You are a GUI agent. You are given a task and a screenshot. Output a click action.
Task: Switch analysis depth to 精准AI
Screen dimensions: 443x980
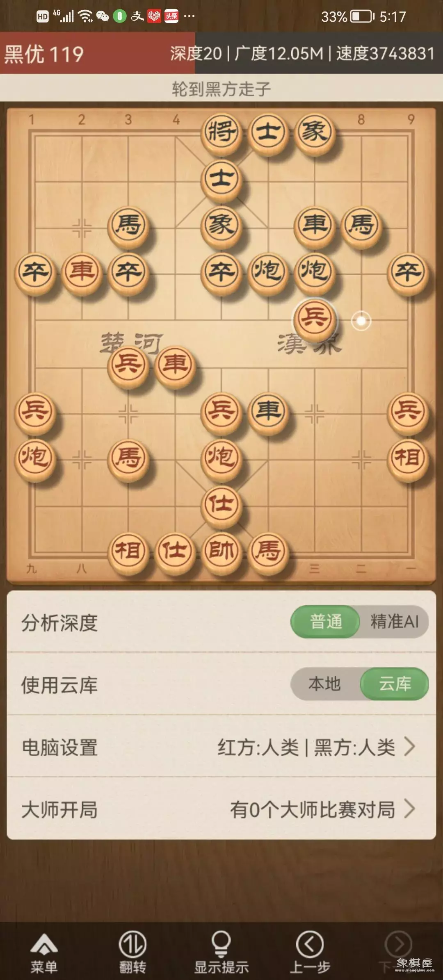tap(394, 622)
